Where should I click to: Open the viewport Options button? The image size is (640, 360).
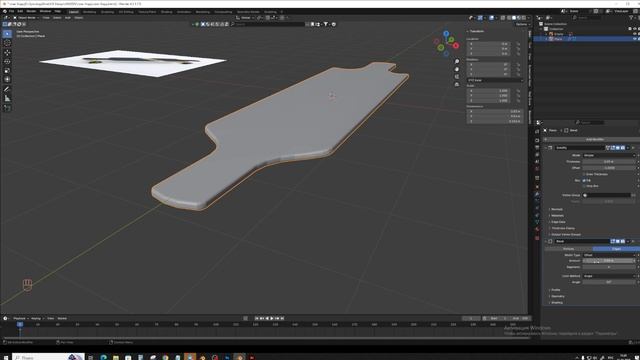522,24
